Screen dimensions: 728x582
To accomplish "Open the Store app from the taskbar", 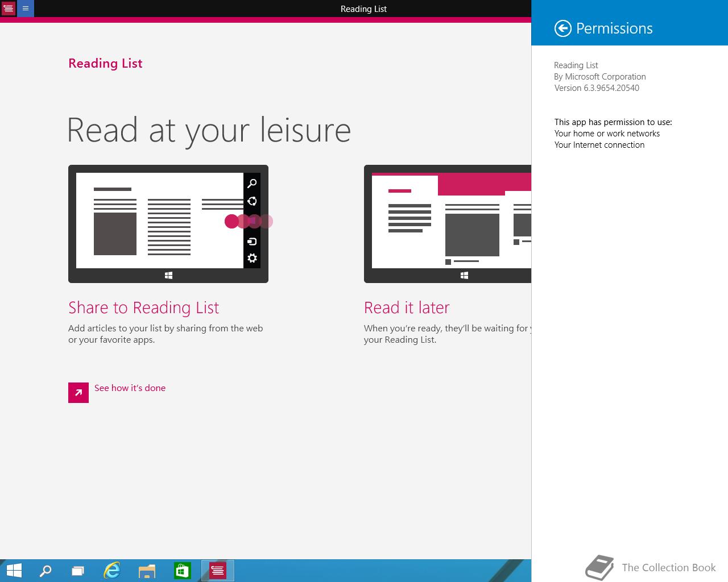I will (182, 571).
